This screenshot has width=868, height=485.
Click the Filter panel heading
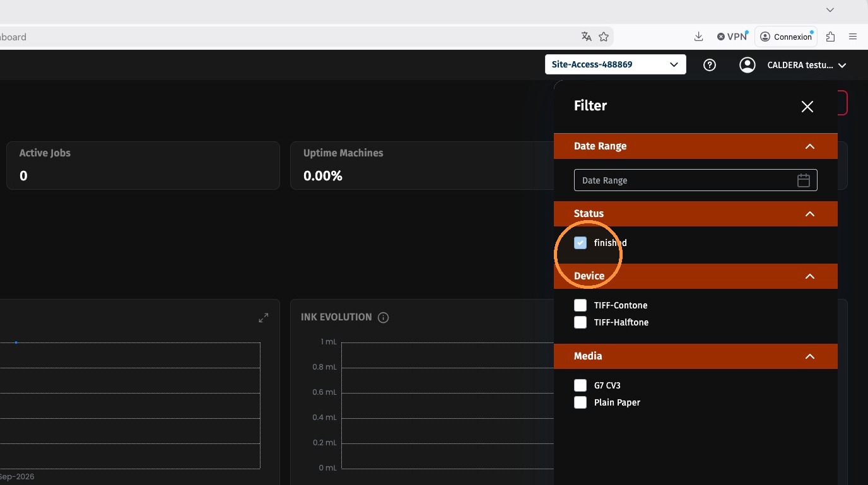point(590,106)
